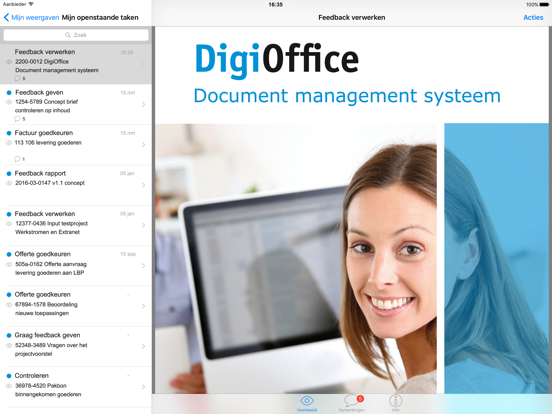Click unread blue dot of Offerte goedkeuren 505a-0162
This screenshot has width=552, height=414.
pyautogui.click(x=9, y=255)
